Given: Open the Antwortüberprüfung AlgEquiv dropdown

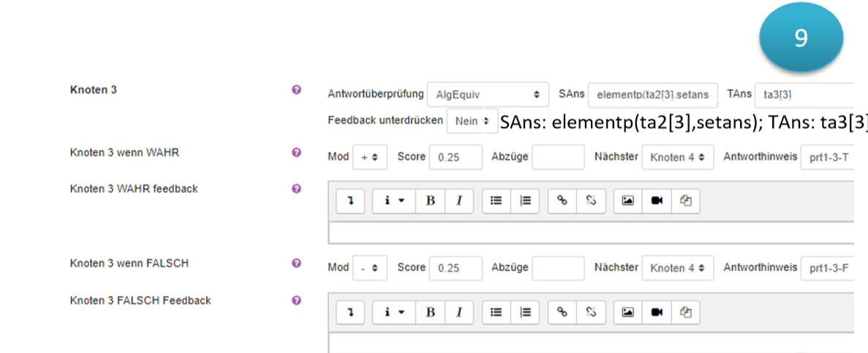Looking at the screenshot, I should tap(488, 94).
